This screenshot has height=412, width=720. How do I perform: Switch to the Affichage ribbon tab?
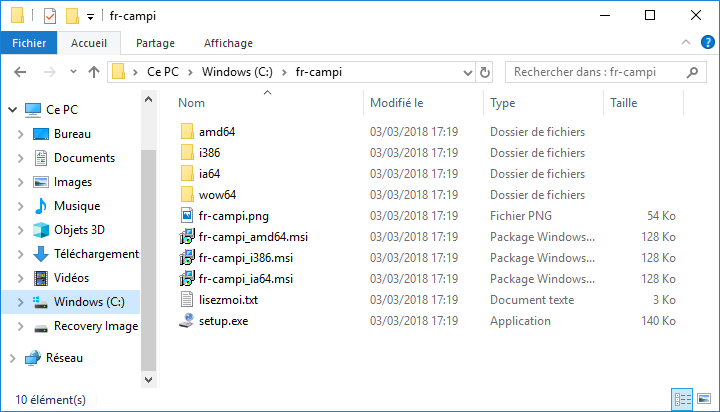point(228,43)
